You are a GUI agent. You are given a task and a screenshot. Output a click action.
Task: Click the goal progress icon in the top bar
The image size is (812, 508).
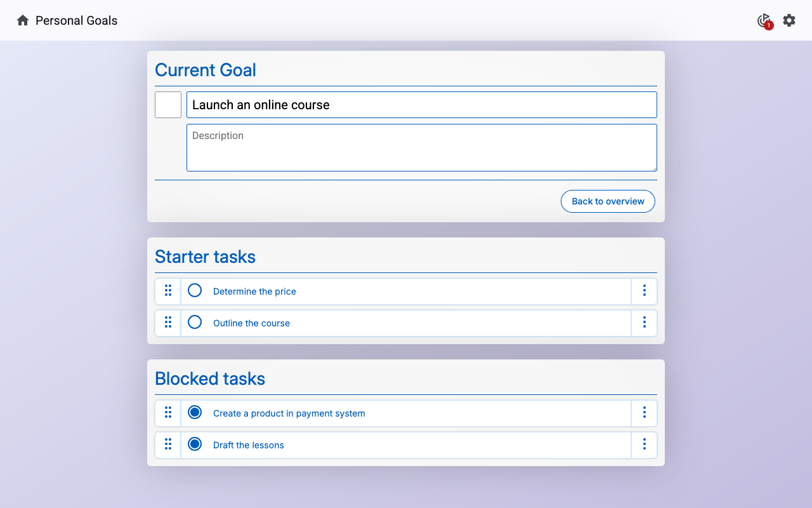coord(764,20)
